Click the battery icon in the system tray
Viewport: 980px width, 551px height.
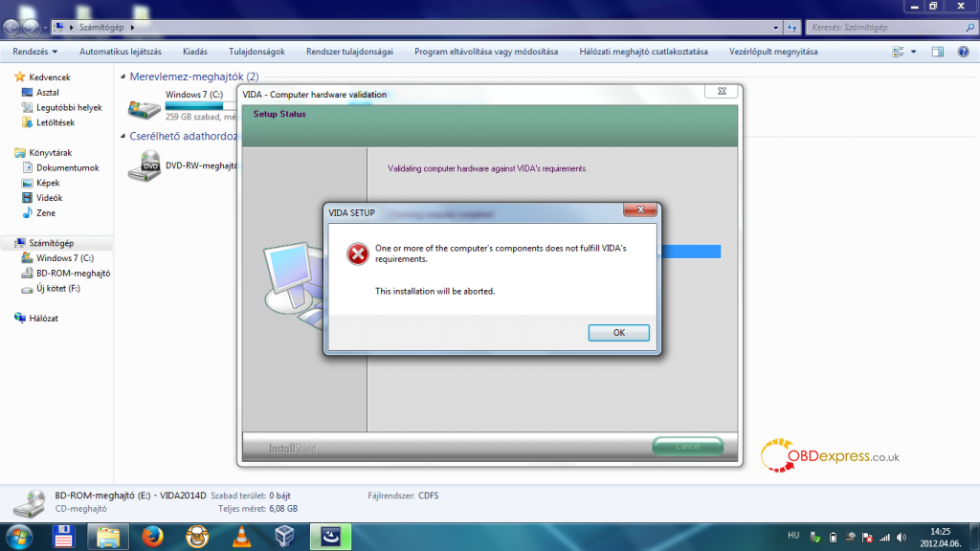834,538
